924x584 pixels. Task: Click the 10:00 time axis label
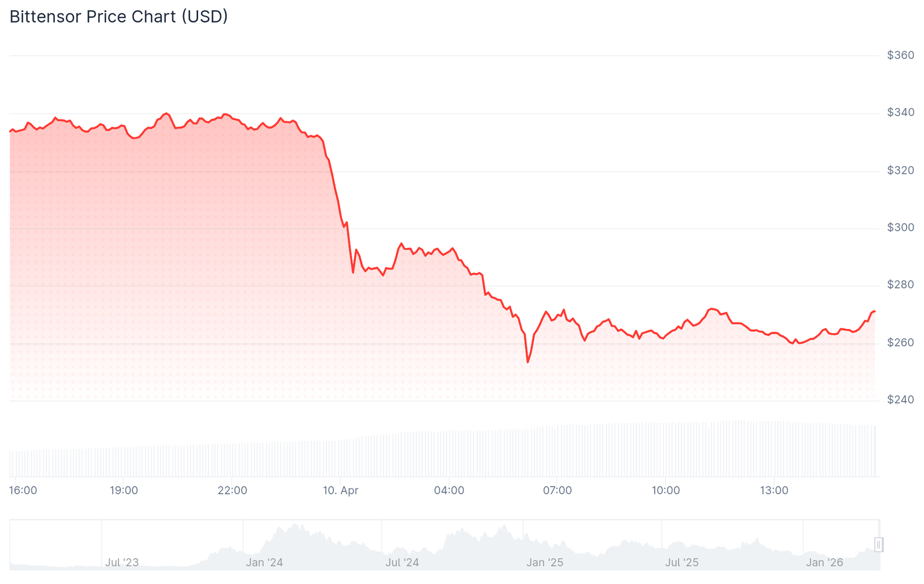coord(666,491)
